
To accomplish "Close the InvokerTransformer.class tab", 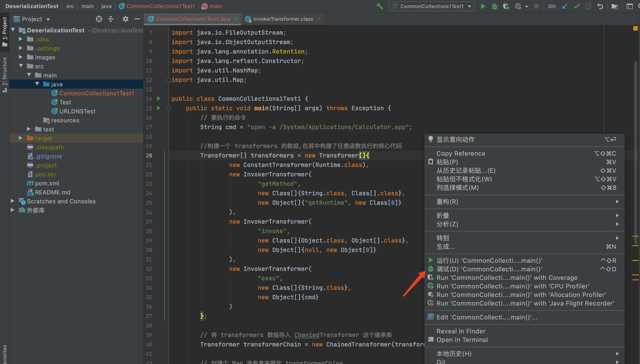I will pyautogui.click(x=318, y=19).
